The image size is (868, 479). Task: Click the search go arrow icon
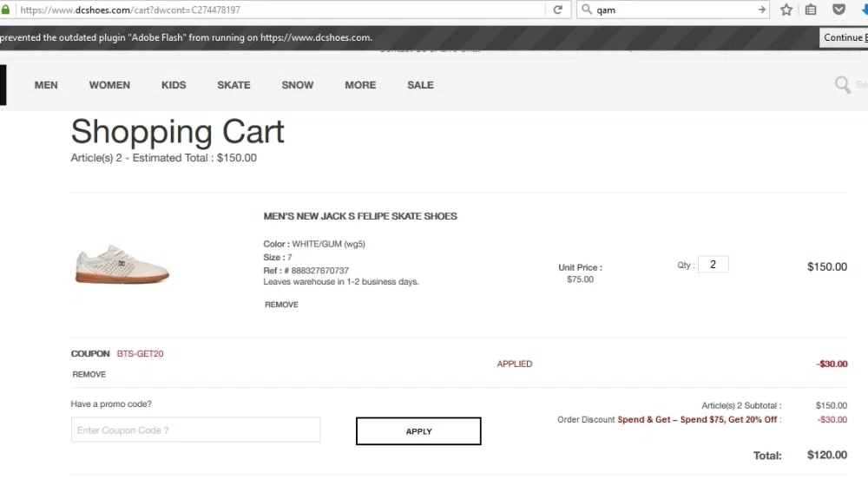[x=762, y=10]
